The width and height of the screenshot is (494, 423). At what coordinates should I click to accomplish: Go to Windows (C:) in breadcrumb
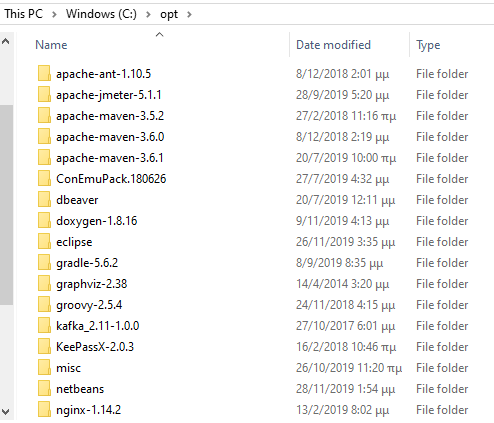click(x=101, y=14)
